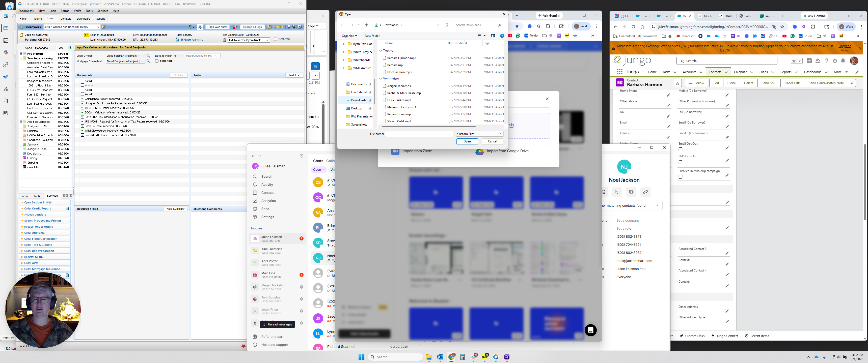This screenshot has width=868, height=363.
Task: Open the Verifs menu in Encompass
Action: point(77,11)
